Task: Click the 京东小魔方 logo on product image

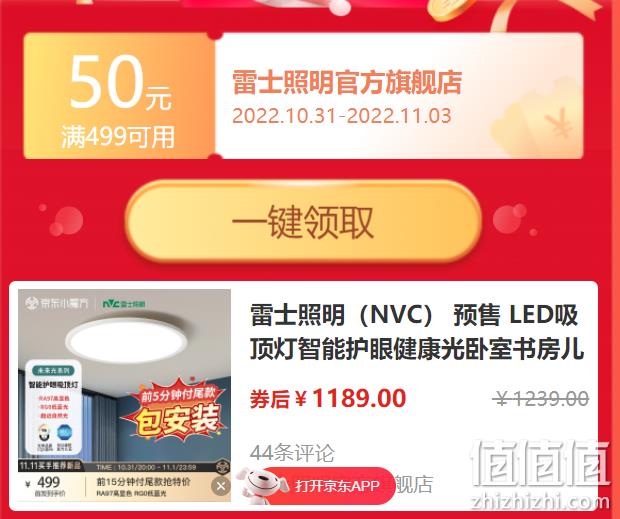Action: [x=57, y=303]
